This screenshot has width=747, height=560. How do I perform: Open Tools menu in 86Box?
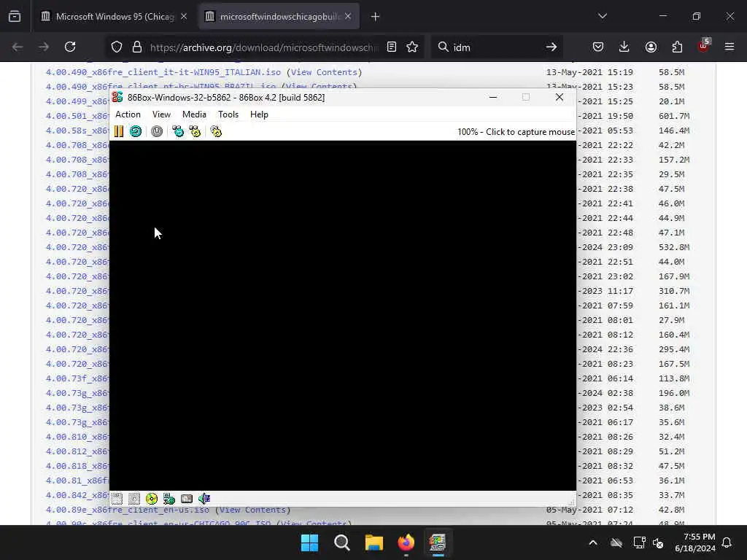[228, 114]
